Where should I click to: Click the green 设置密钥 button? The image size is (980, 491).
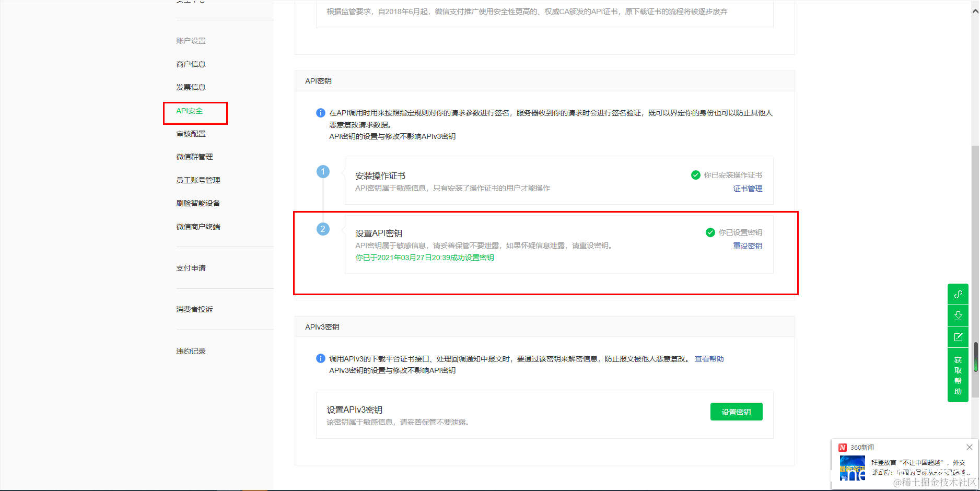(x=736, y=411)
